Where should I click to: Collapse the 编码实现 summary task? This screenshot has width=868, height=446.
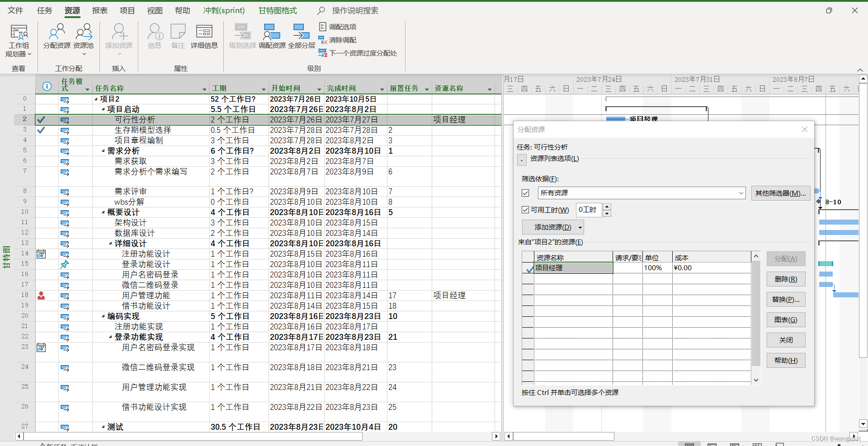103,316
